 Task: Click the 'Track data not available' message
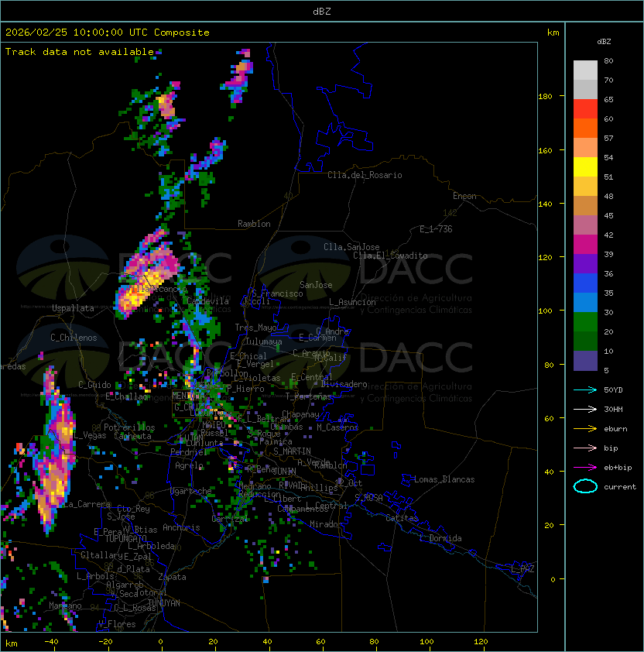pos(80,52)
